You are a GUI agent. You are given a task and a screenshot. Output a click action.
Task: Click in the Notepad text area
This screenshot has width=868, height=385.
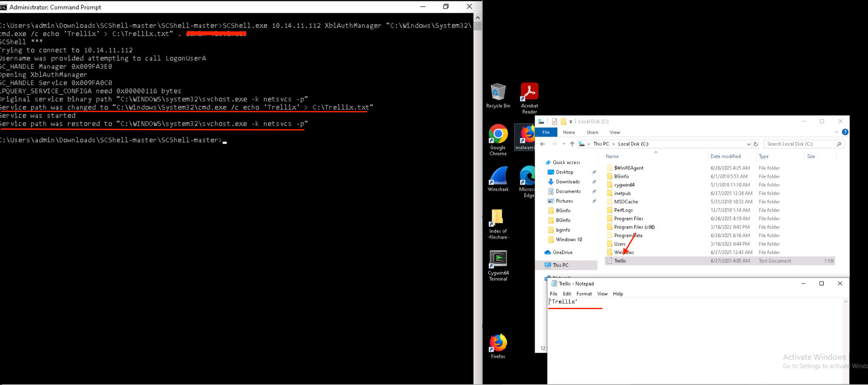[x=695, y=341]
